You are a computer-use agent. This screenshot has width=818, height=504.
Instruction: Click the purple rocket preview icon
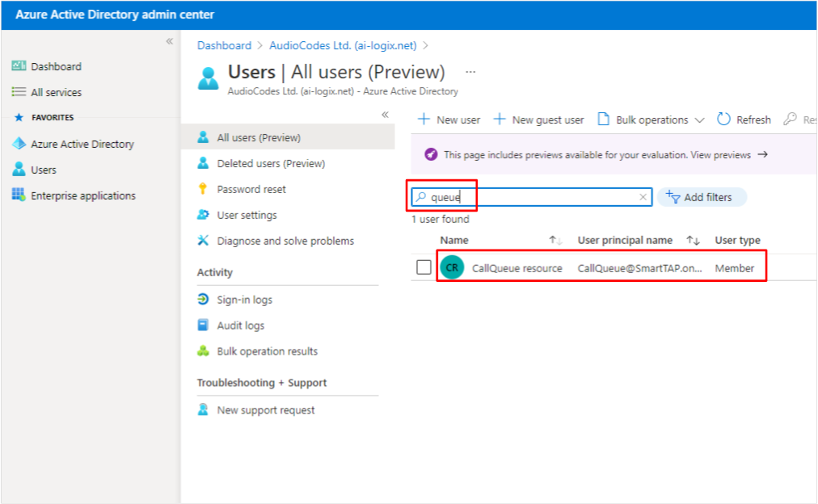431,154
